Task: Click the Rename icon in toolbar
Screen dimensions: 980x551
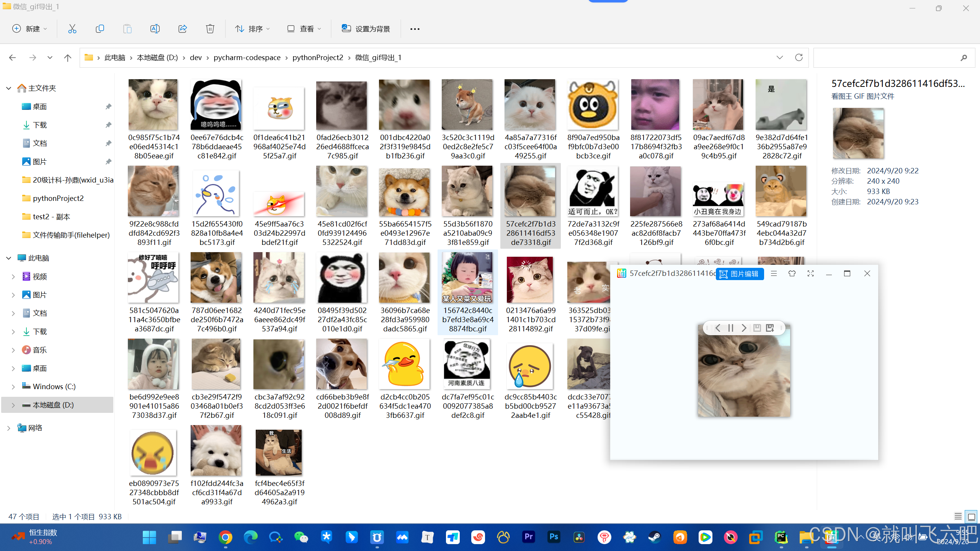Action: click(155, 29)
